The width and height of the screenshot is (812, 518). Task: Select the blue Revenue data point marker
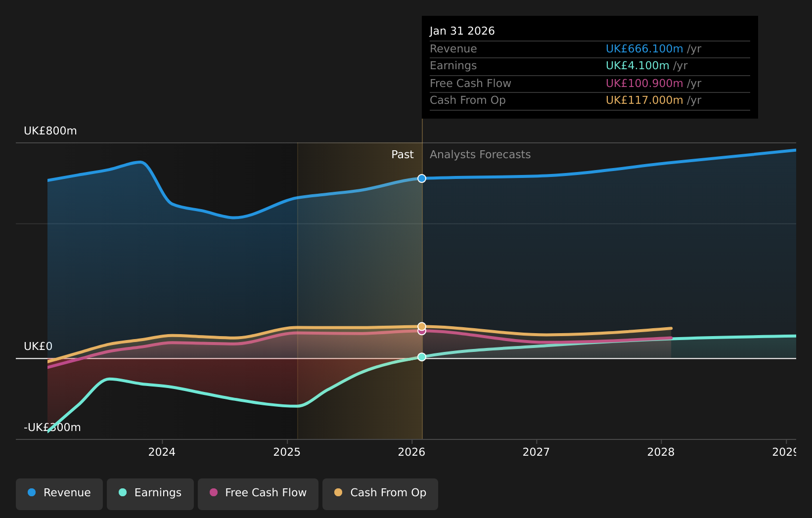[422, 178]
